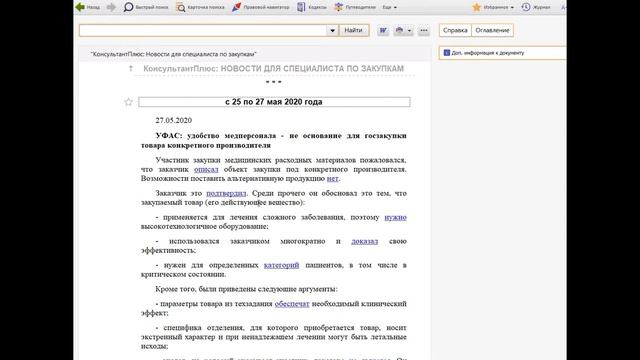Open the 'подтвердил' link
Viewport: 640px width, 360px height.
(x=226, y=193)
